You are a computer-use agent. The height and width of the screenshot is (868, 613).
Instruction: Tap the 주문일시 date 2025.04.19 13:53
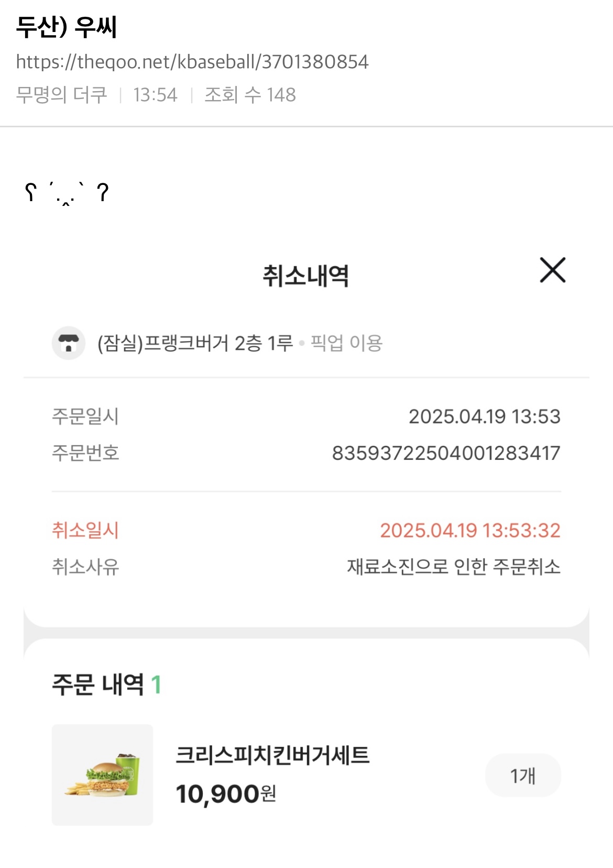(x=484, y=416)
